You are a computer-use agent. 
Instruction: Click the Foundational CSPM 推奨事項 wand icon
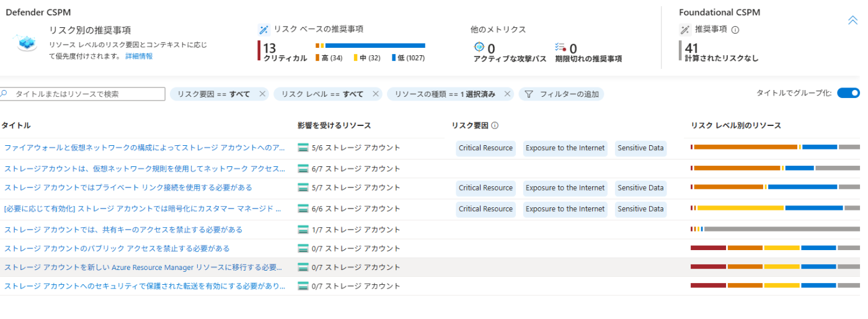[x=685, y=29]
